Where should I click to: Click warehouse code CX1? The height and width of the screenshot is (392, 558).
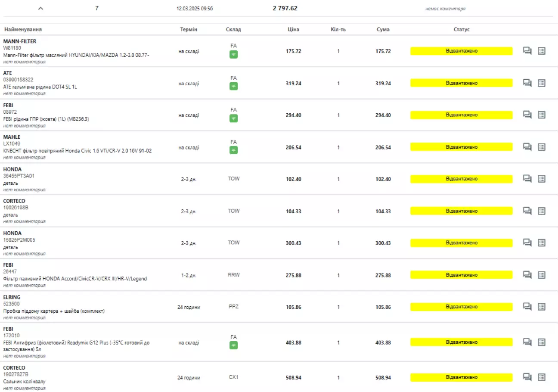[x=233, y=377]
